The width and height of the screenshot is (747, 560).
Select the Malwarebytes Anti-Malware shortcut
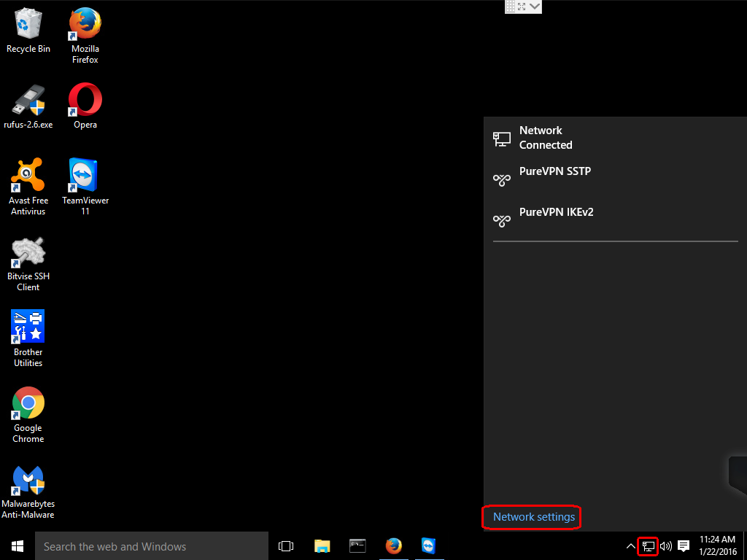[x=28, y=491]
